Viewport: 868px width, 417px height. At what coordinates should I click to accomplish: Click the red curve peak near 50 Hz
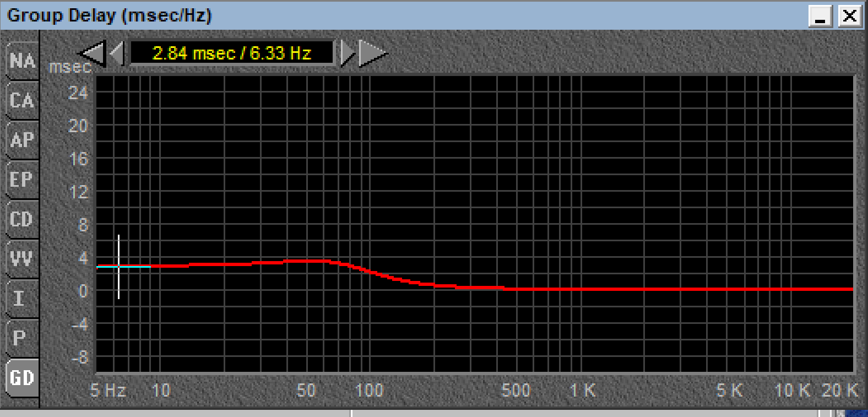pyautogui.click(x=306, y=261)
